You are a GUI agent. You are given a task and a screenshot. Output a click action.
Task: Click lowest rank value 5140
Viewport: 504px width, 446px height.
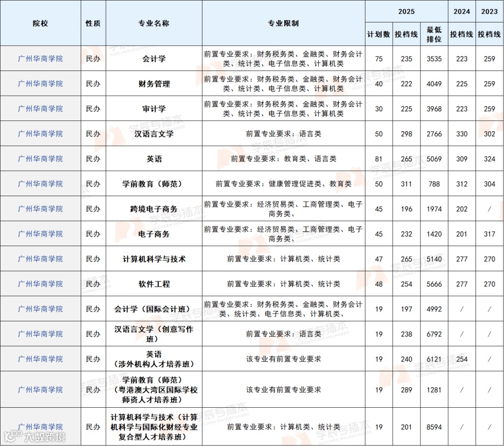point(434,259)
